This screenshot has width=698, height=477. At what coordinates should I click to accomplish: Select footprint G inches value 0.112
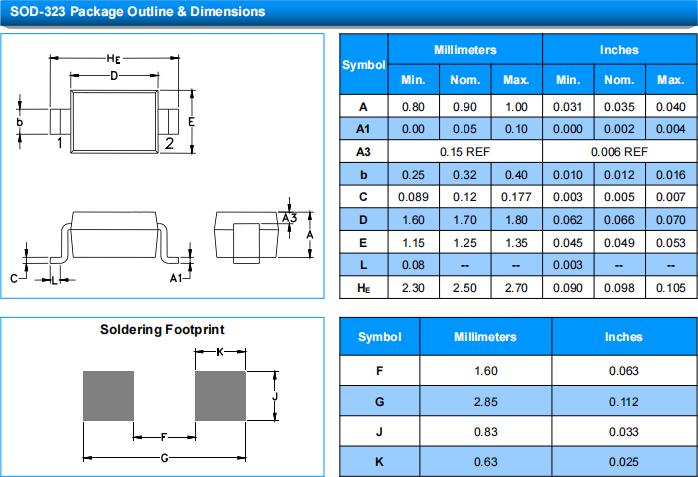tap(624, 402)
